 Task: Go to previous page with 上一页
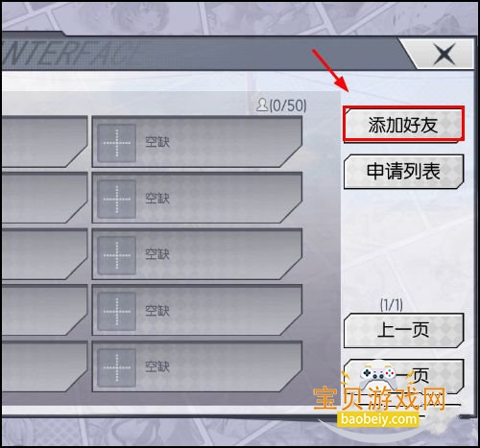(x=403, y=330)
